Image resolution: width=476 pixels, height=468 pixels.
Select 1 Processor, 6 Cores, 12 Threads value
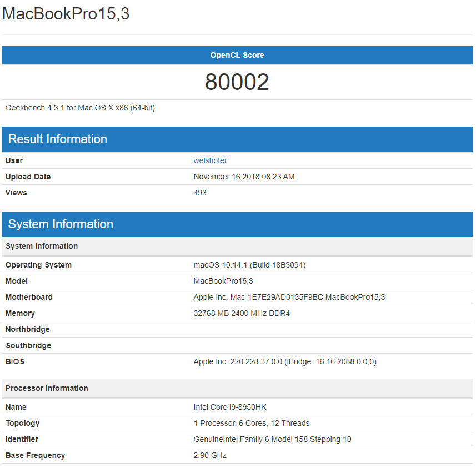[252, 423]
